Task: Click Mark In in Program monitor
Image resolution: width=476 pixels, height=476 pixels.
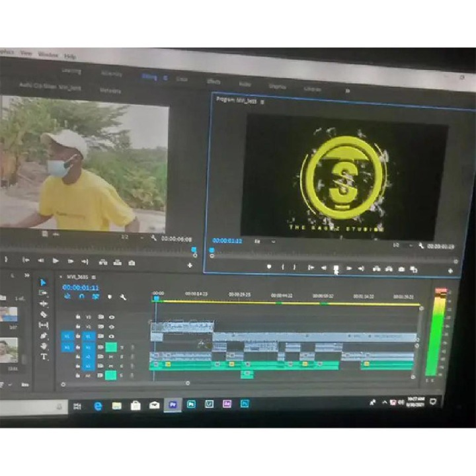Action: tap(283, 267)
